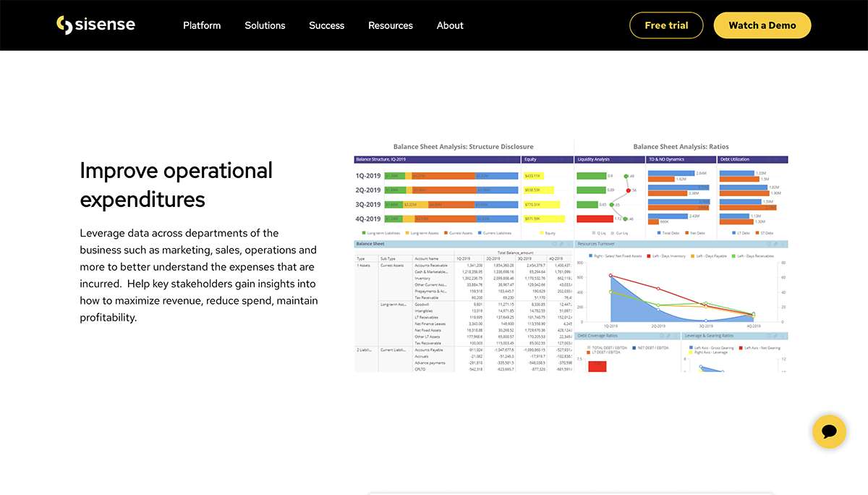The image size is (868, 495).
Task: Click the Watch a Demo button
Action: 762,25
